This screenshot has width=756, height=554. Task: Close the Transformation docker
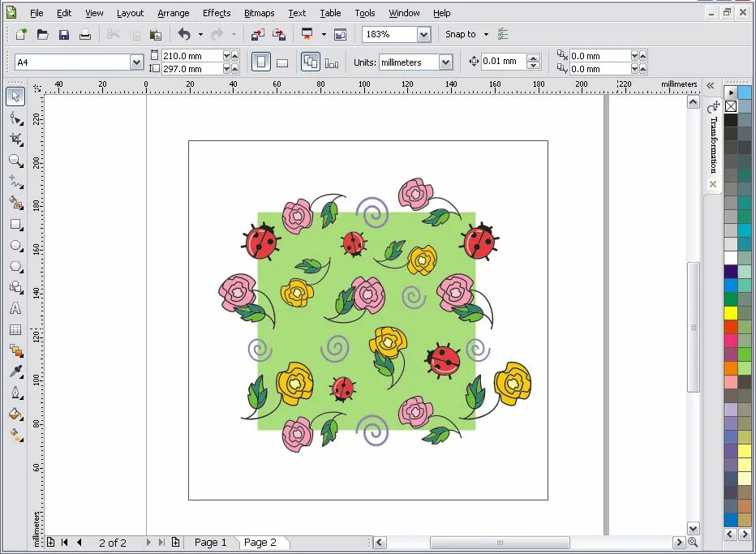713,184
